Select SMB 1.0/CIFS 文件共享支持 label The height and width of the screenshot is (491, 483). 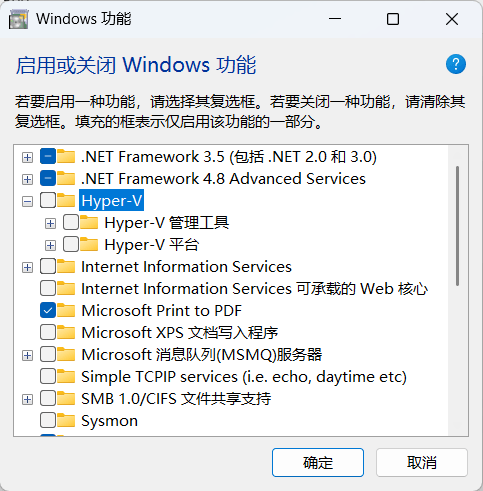(176, 398)
